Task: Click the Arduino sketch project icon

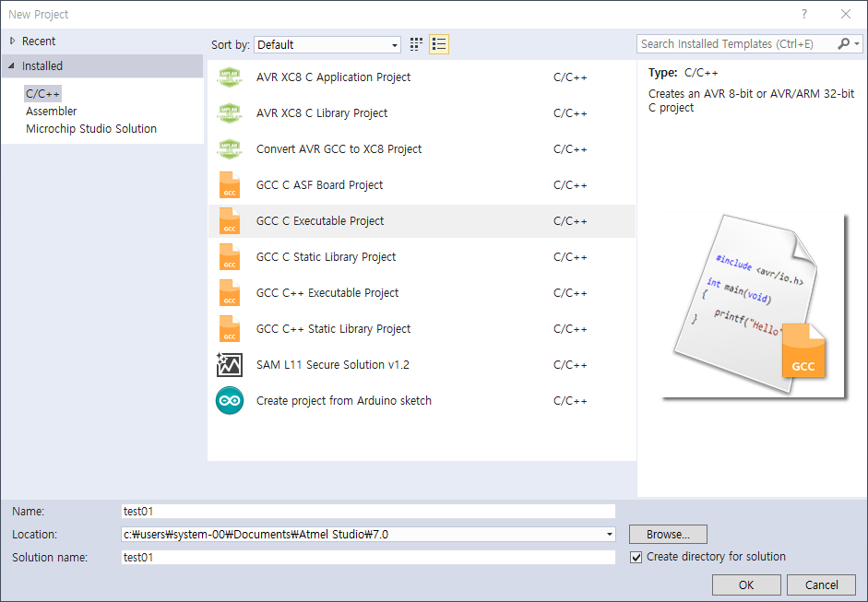Action: point(230,401)
